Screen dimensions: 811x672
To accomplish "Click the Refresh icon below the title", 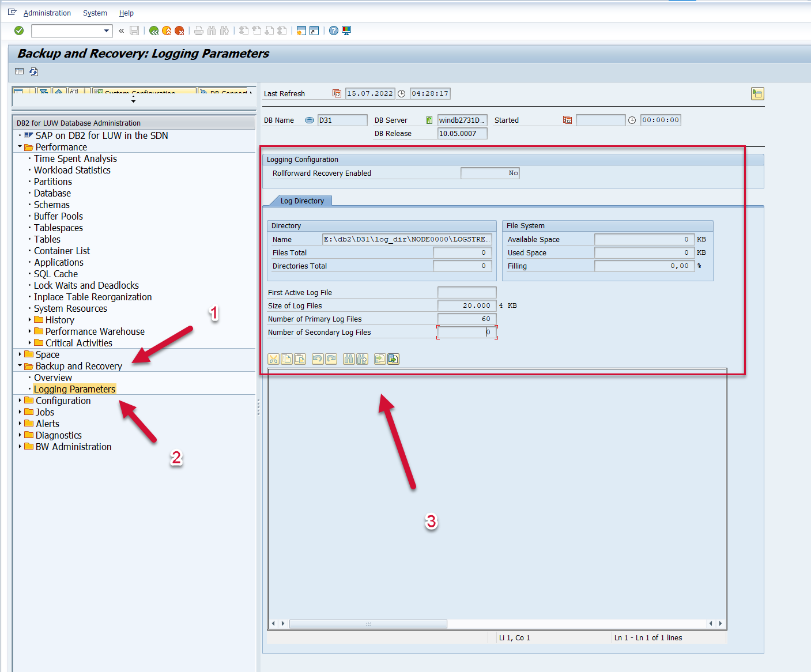I will 34,71.
